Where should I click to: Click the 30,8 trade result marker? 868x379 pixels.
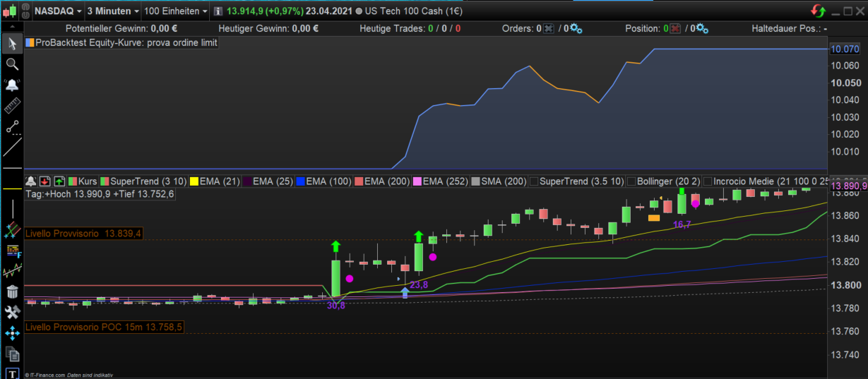point(336,306)
